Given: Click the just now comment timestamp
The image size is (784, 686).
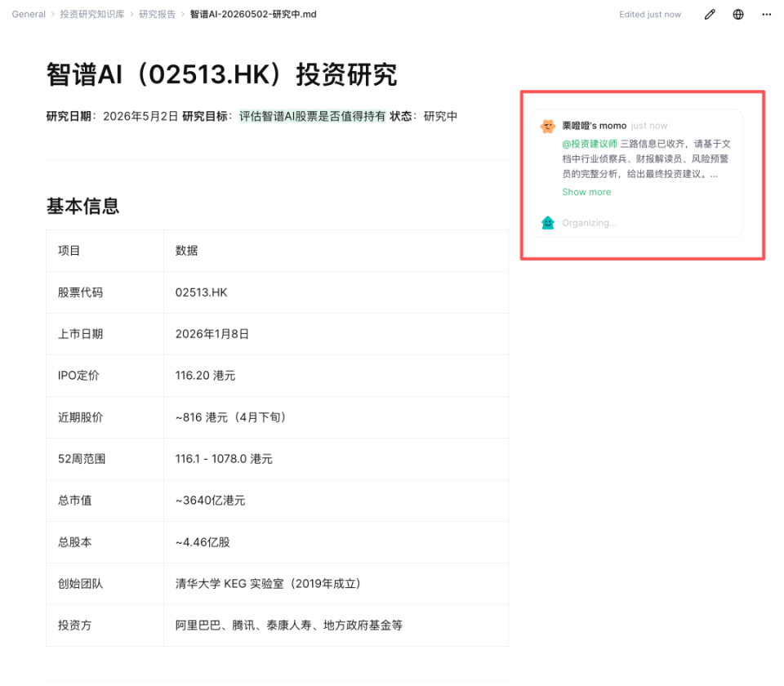Looking at the screenshot, I should 649,126.
